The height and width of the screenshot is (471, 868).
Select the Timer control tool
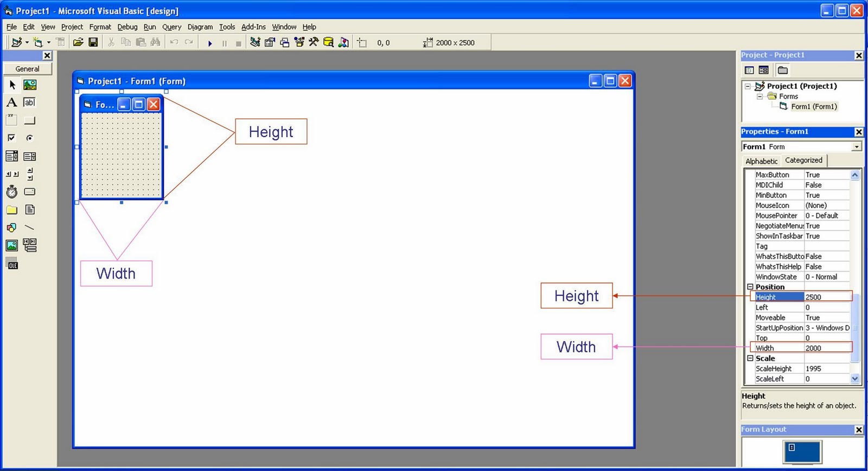pos(12,192)
